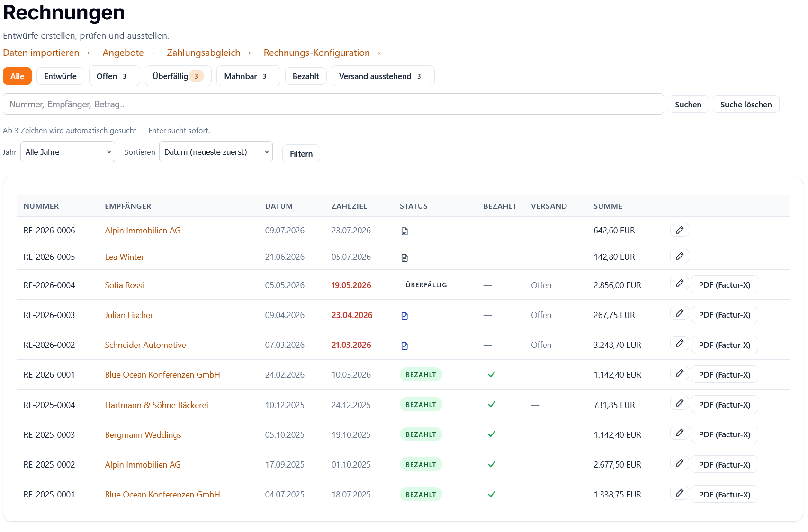Download PDF (Factur-X) for RE-2026-0003
This screenshot has height=532, width=808.
725,315
